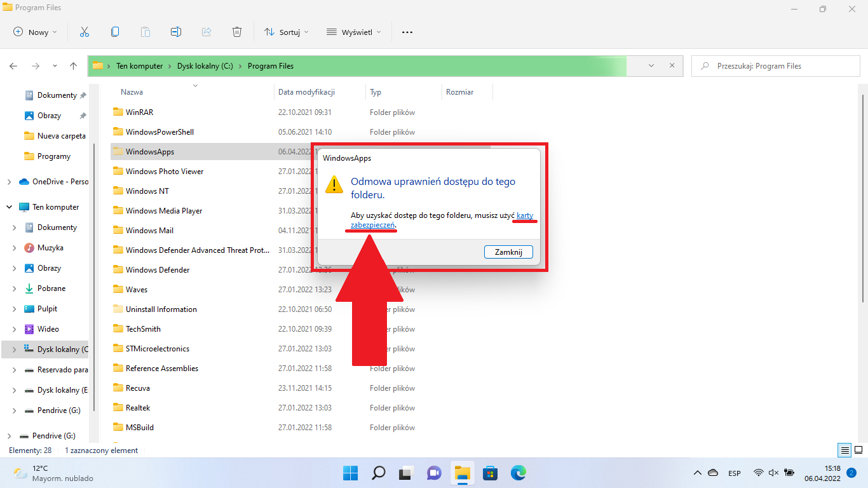The image size is (868, 488).
Task: Select the Recuva folder
Action: pyautogui.click(x=137, y=388)
